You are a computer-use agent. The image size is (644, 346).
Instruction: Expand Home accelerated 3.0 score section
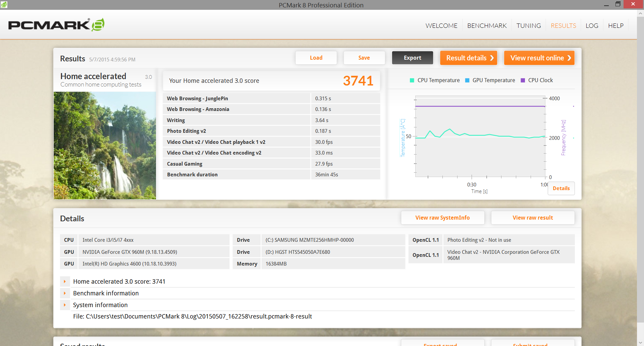click(x=65, y=282)
